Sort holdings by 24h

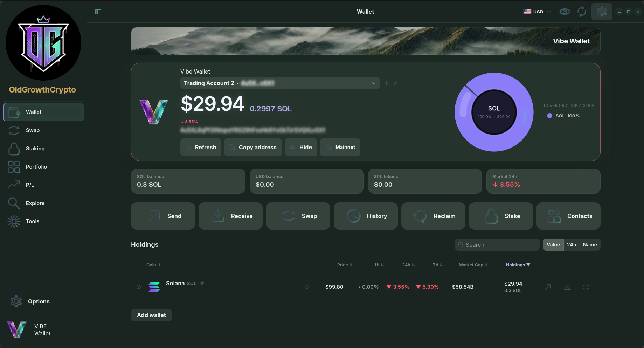click(x=572, y=245)
